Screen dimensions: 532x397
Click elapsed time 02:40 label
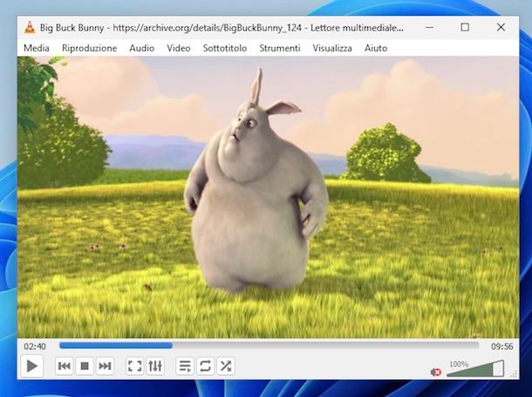coord(35,346)
